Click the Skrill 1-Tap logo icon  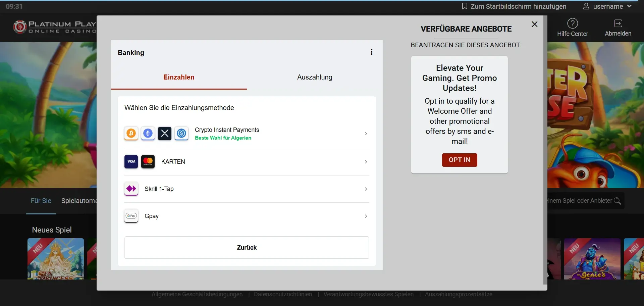click(131, 189)
